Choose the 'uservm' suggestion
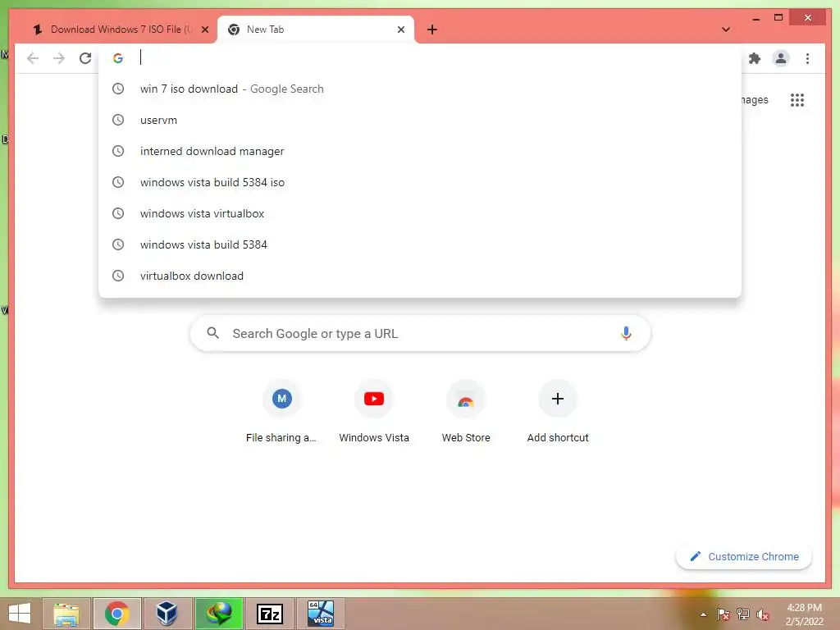 point(420,120)
